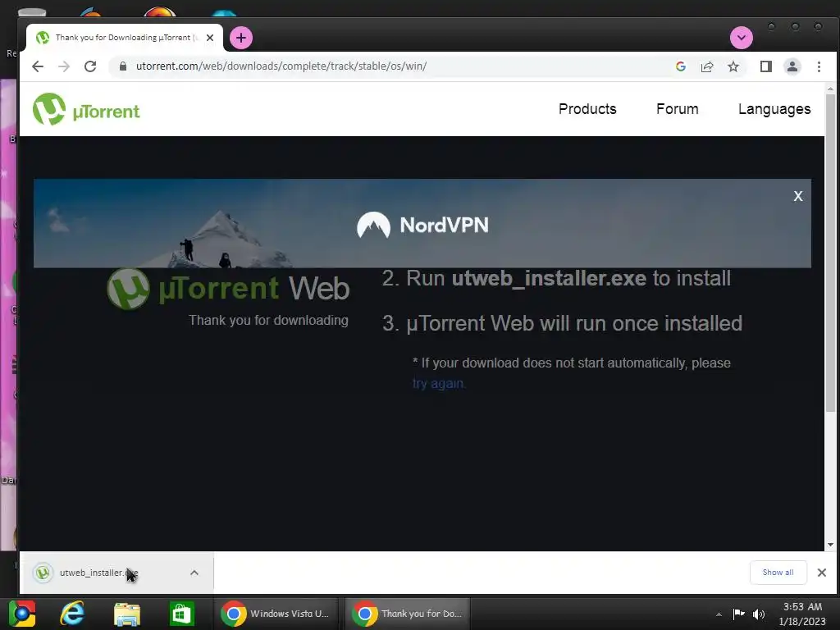840x630 pixels.
Task: Open the Forum link
Action: click(x=677, y=109)
